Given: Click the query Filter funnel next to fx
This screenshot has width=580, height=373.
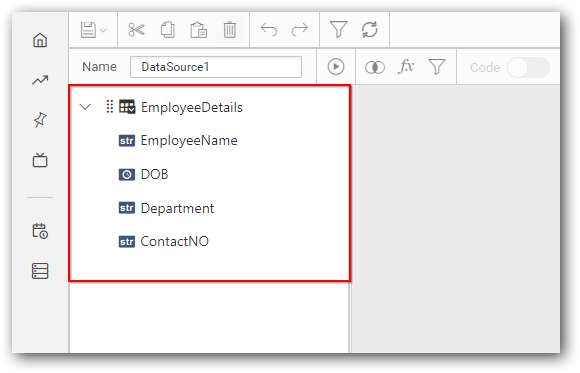Looking at the screenshot, I should pyautogui.click(x=437, y=67).
